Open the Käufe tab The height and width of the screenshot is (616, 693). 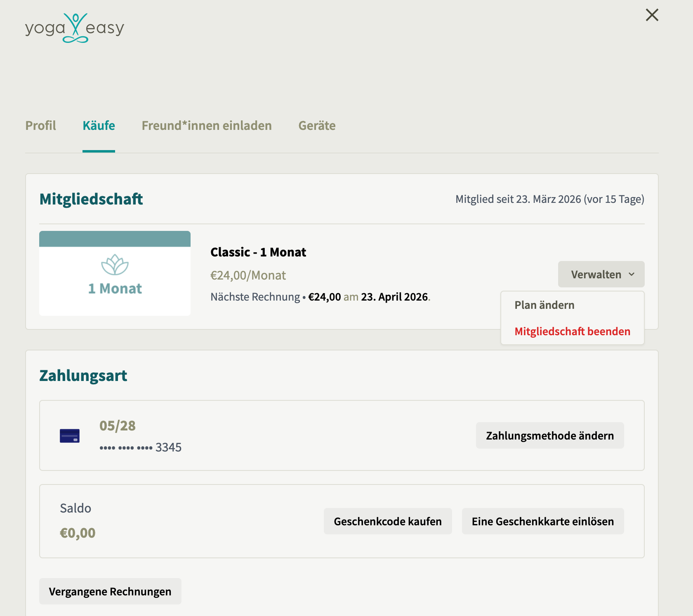pos(99,126)
